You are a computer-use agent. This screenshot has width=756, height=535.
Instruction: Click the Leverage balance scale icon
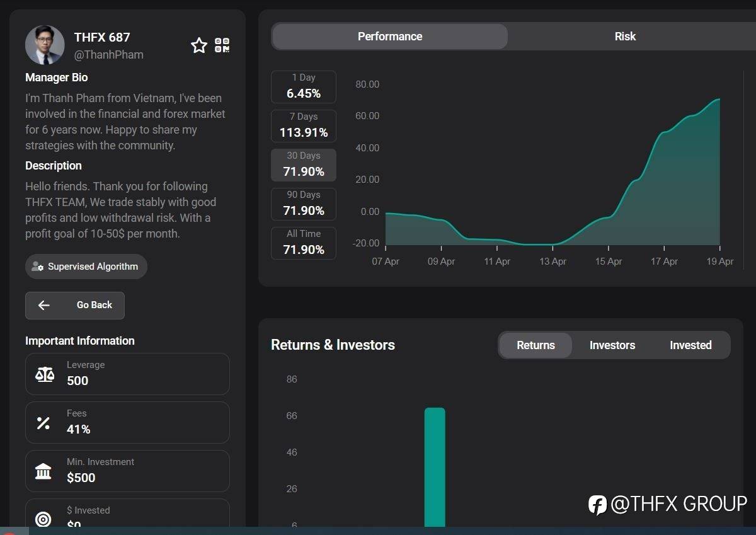[x=44, y=374]
